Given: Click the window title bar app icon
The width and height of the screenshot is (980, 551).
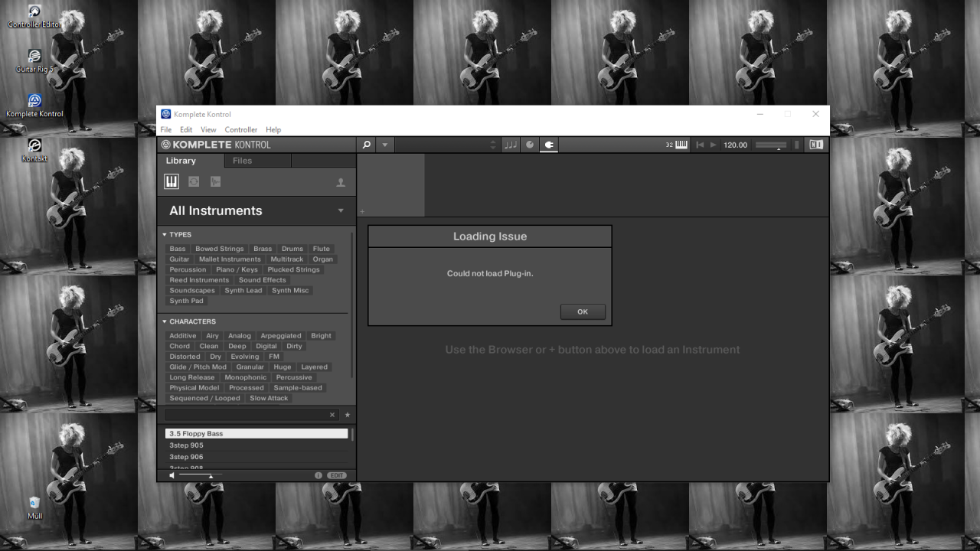Looking at the screenshot, I should click(166, 114).
